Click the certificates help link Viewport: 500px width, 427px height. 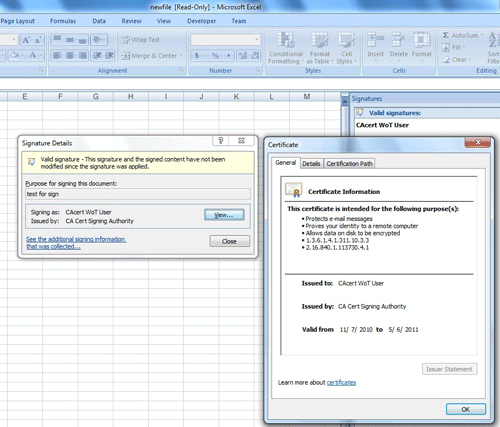point(341,383)
